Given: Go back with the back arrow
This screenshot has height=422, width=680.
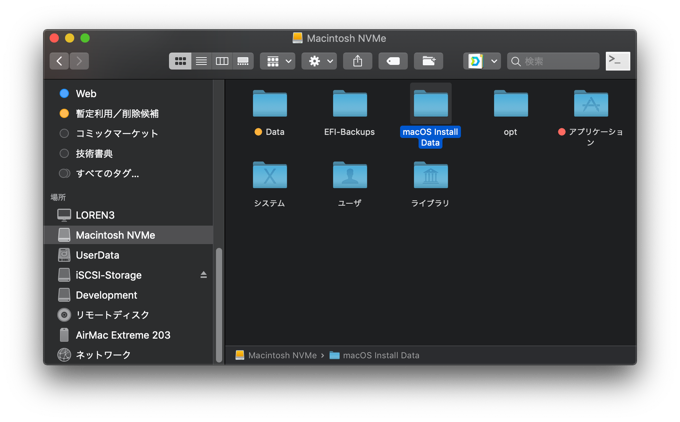Looking at the screenshot, I should click(x=59, y=61).
